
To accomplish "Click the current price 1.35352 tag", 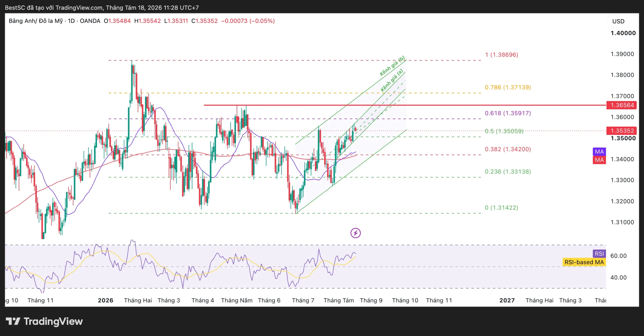I will (622, 131).
